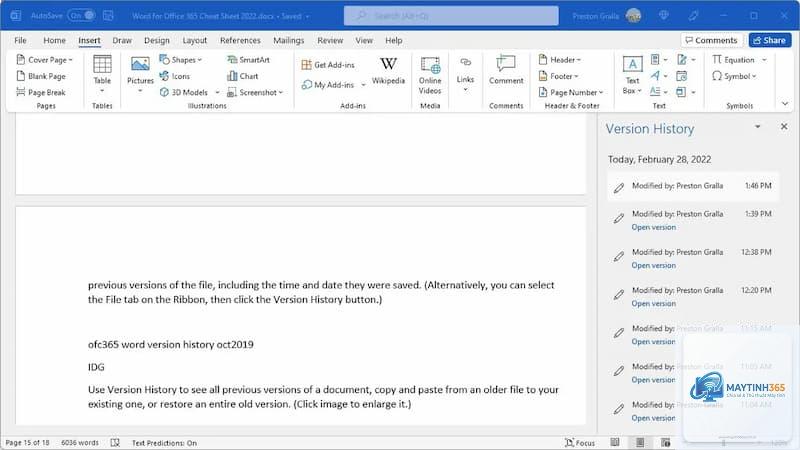Switch to the Design tab
The height and width of the screenshot is (450, 800).
tap(157, 40)
